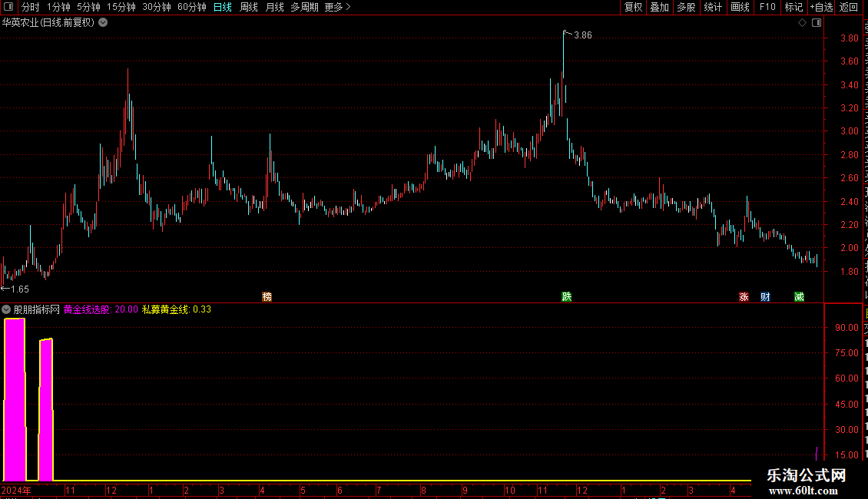868x499 pixels.
Task: Open the 跌 event marker
Action: (567, 297)
